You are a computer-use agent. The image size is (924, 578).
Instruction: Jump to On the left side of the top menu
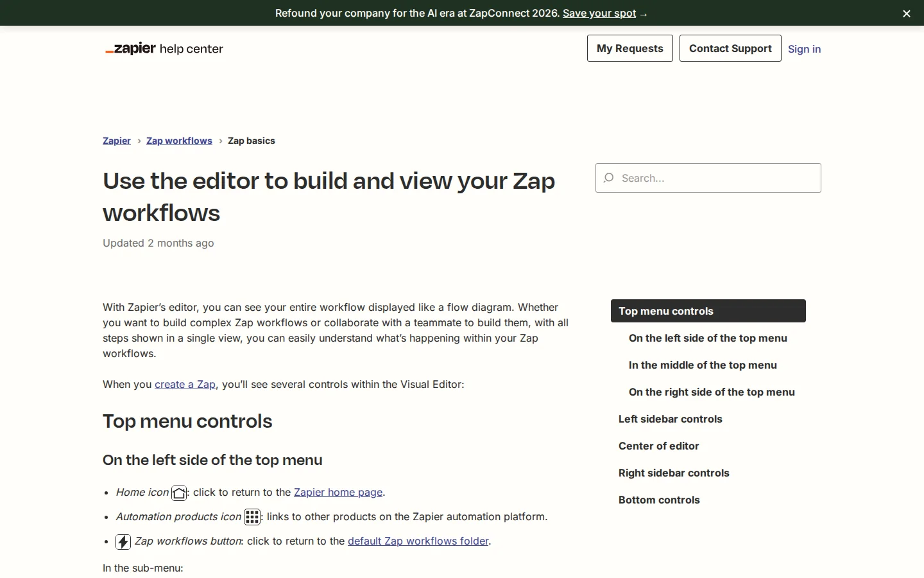[708, 338]
